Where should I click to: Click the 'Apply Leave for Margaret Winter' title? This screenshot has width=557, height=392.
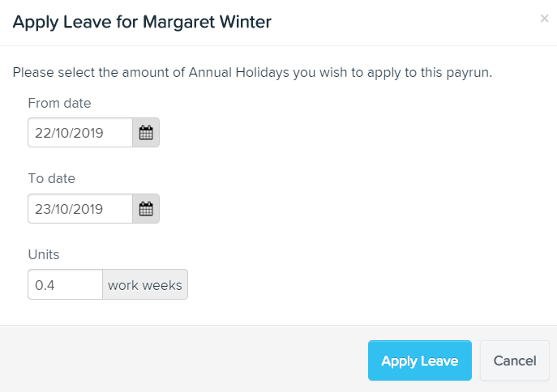click(x=142, y=22)
